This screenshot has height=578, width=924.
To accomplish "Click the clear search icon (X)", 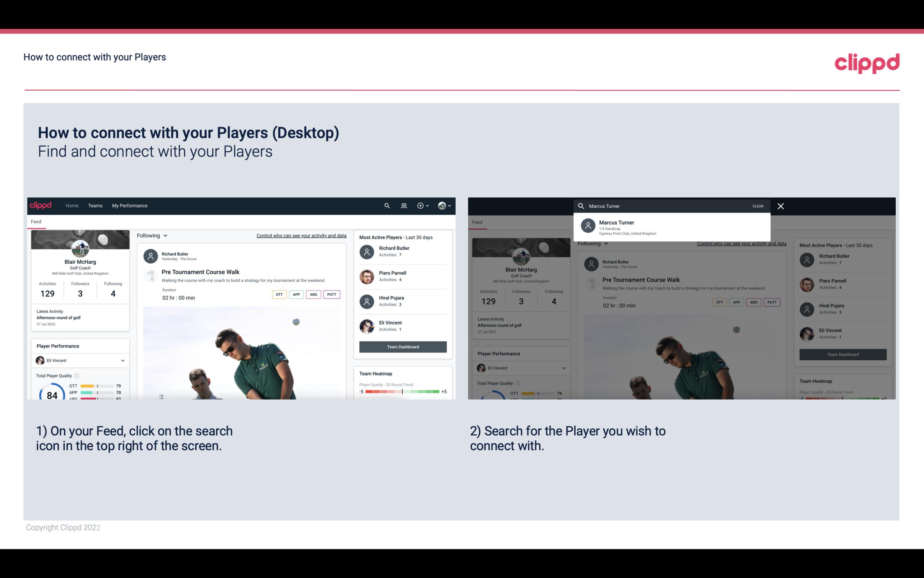I will click(x=780, y=206).
